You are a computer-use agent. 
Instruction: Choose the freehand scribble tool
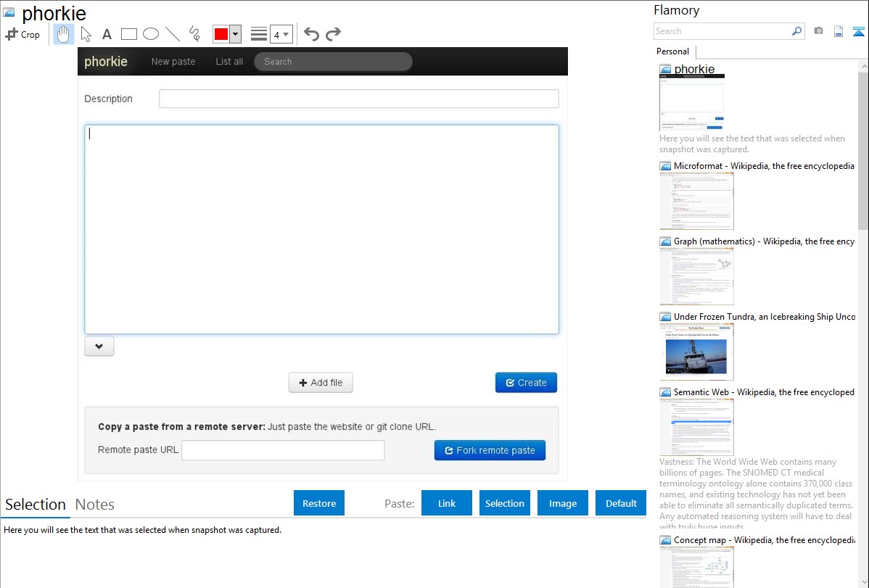click(x=194, y=34)
